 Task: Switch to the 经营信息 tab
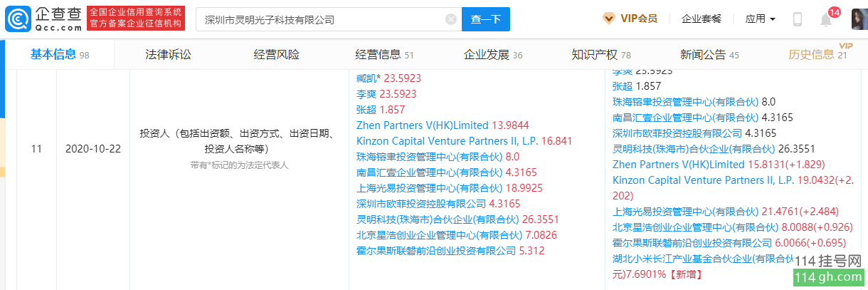[x=384, y=54]
